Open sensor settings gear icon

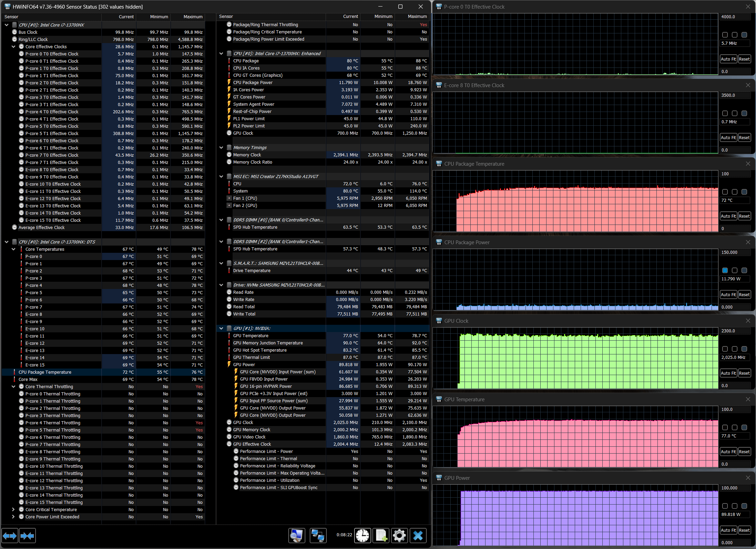[x=399, y=536]
